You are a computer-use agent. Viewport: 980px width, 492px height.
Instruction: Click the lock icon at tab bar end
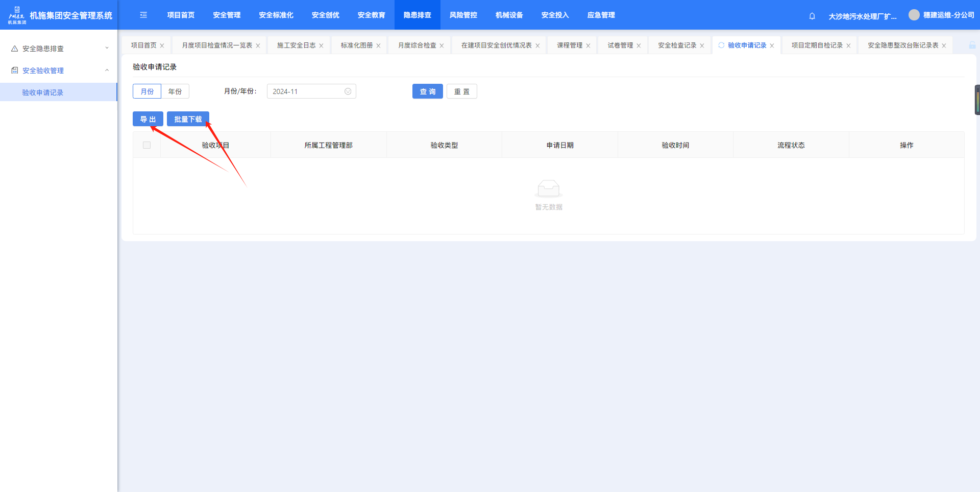[x=972, y=45]
